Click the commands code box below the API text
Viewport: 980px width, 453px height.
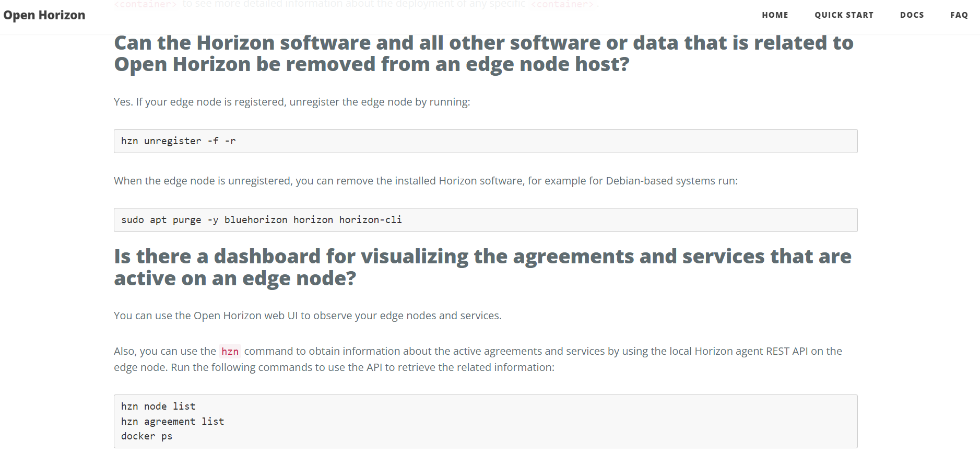pyautogui.click(x=485, y=421)
